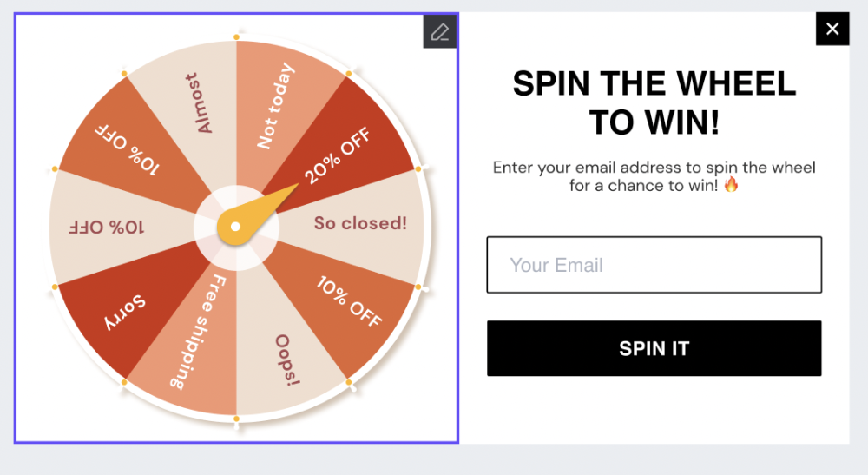Click the 10% OFF slice below So closed!
Screen dimensions: 868x475
tap(349, 301)
